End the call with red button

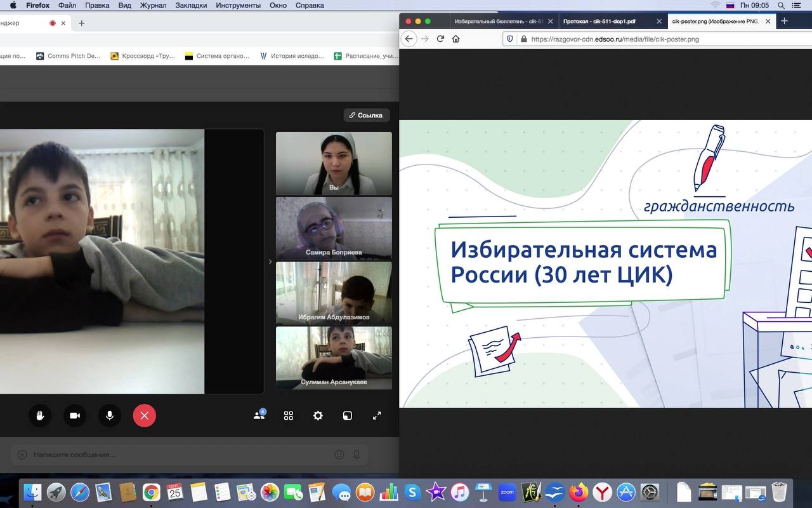tap(145, 415)
